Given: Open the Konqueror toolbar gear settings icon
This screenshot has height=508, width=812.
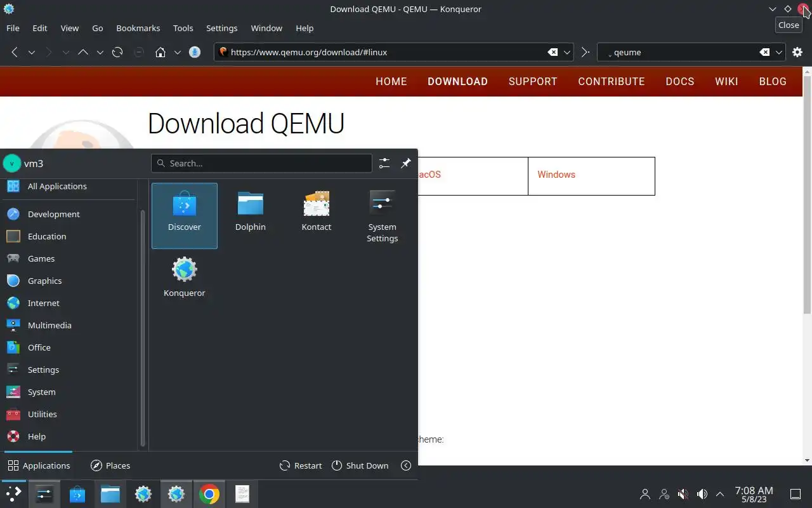Looking at the screenshot, I should tap(797, 52).
